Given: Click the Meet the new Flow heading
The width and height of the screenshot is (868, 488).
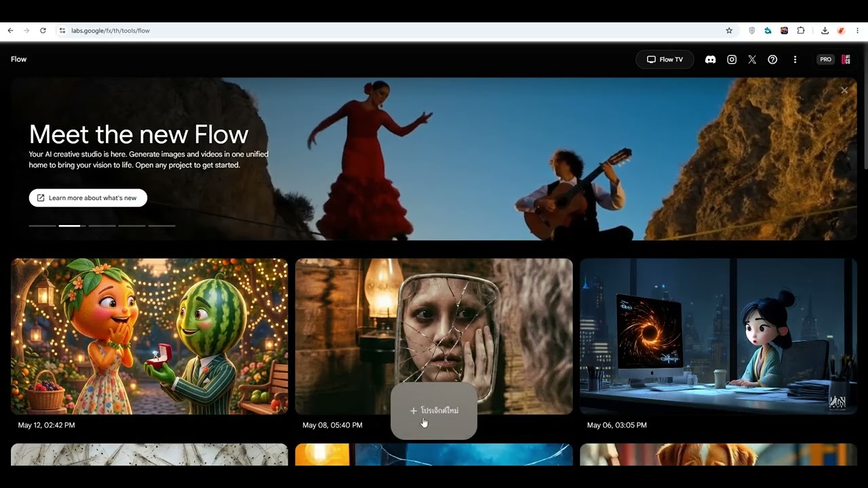Looking at the screenshot, I should (x=138, y=134).
